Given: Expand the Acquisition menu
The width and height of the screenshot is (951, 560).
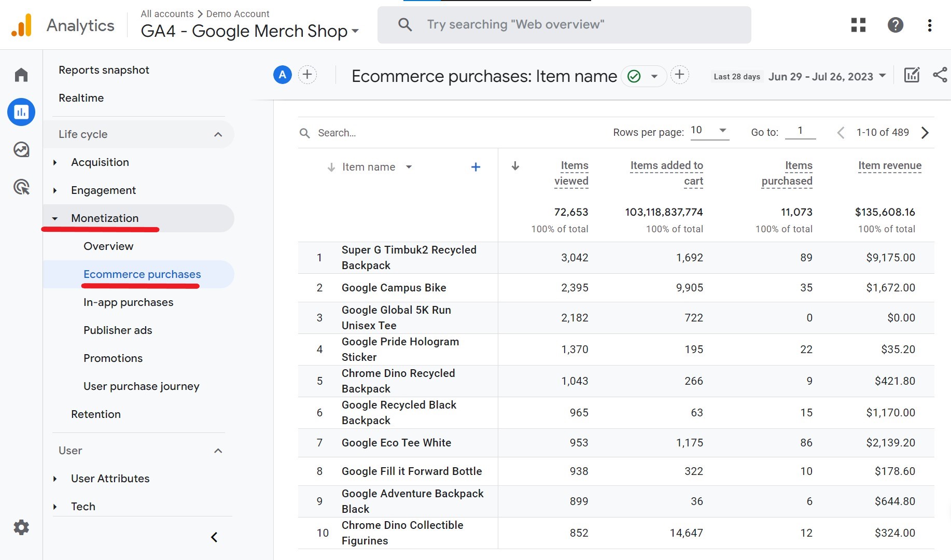Looking at the screenshot, I should tap(100, 162).
